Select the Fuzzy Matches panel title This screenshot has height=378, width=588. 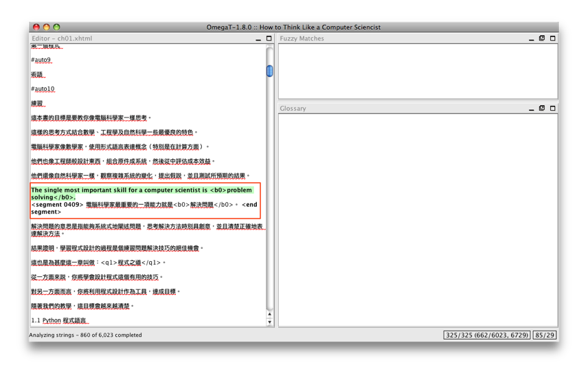click(x=302, y=39)
